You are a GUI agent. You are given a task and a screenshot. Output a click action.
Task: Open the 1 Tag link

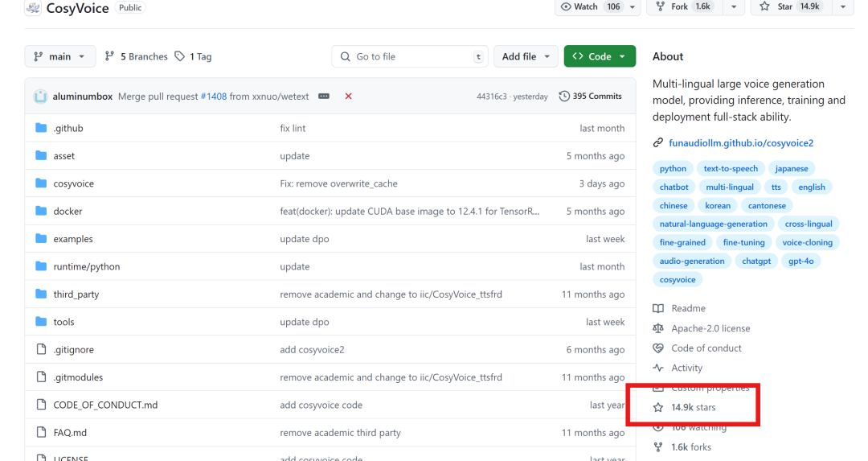pyautogui.click(x=193, y=56)
